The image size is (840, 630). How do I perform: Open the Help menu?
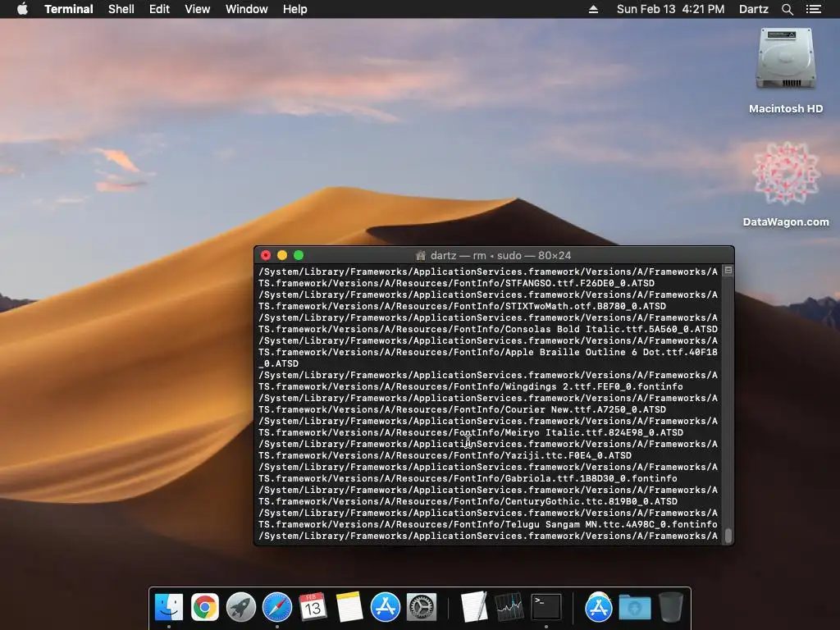pyautogui.click(x=295, y=9)
